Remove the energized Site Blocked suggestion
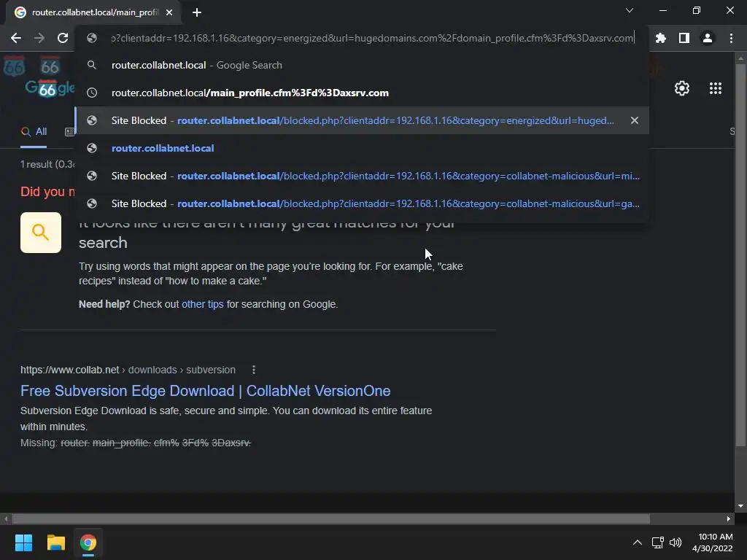The width and height of the screenshot is (747, 560). pos(634,120)
